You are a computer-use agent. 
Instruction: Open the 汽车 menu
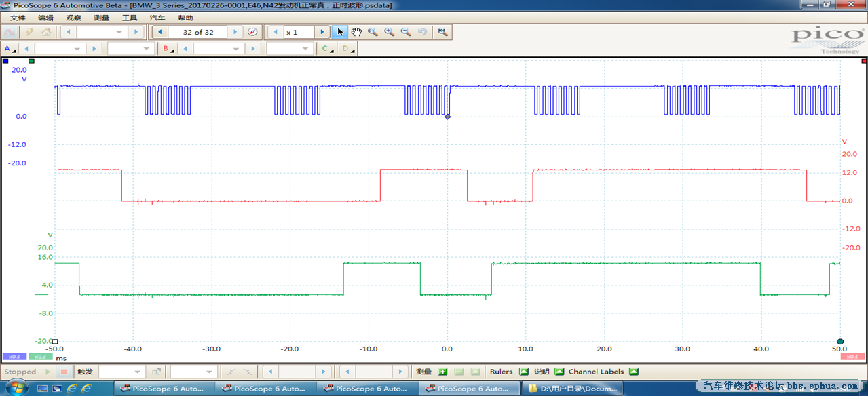(157, 18)
